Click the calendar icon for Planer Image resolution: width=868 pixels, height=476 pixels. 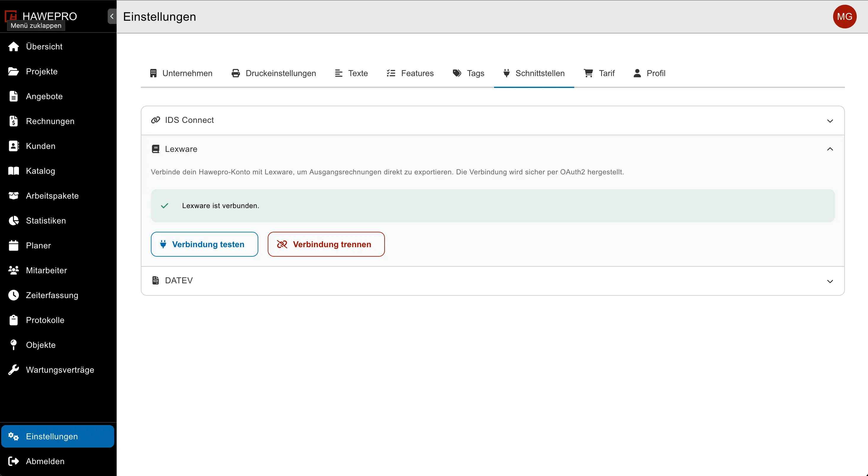click(x=14, y=245)
